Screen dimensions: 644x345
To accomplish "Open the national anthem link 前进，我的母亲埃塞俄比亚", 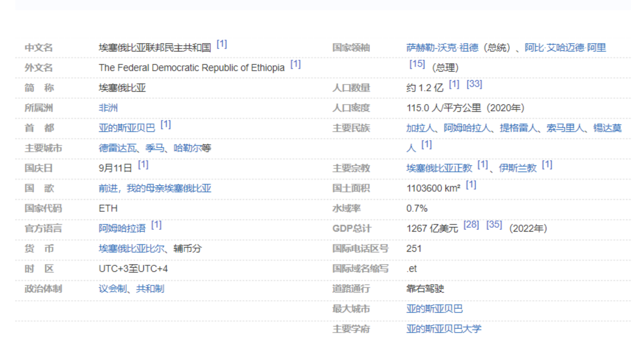I will tap(155, 188).
